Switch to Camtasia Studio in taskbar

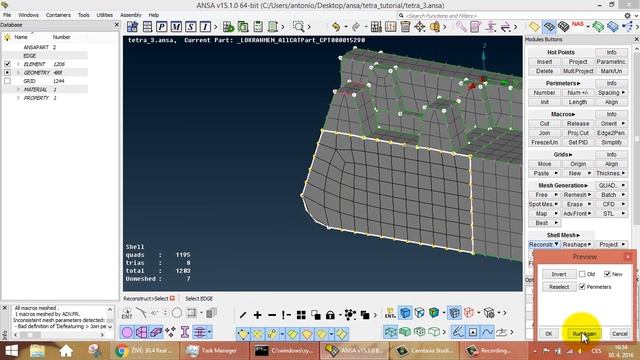pos(423,351)
